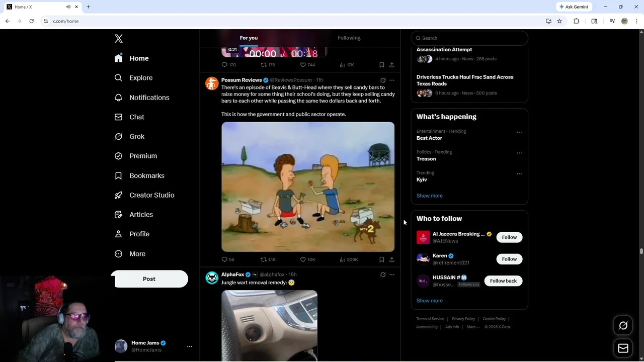Open Chat in the sidebar
This screenshot has height=362, width=644.
pyautogui.click(x=129, y=117)
